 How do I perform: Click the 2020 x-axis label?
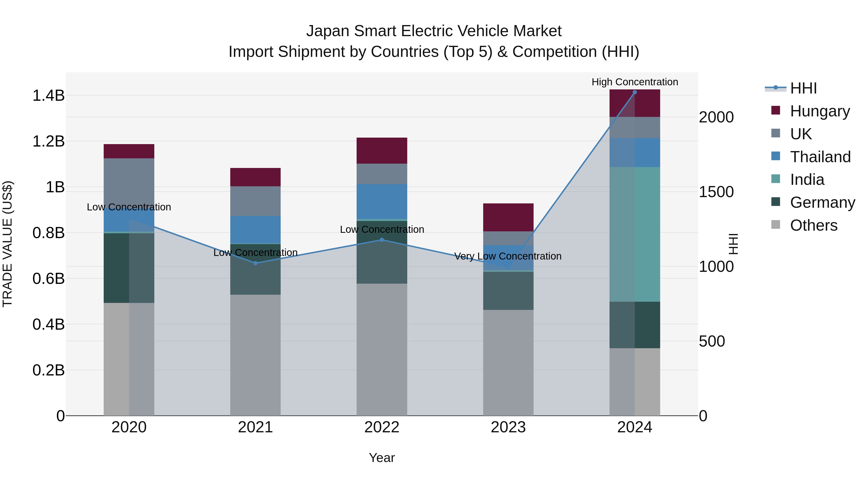[x=129, y=427]
